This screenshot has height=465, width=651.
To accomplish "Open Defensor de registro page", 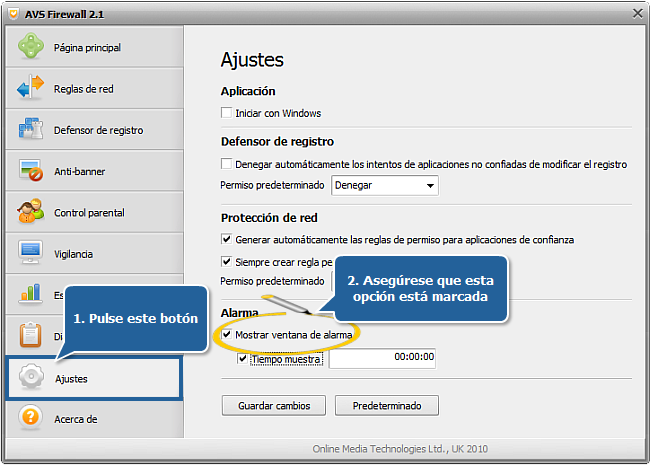I will coord(94,129).
